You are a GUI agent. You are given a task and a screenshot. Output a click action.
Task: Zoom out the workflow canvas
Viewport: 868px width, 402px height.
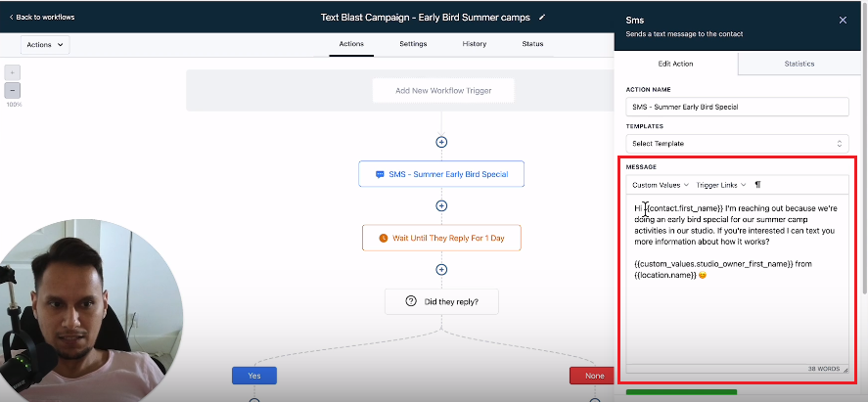[x=12, y=90]
